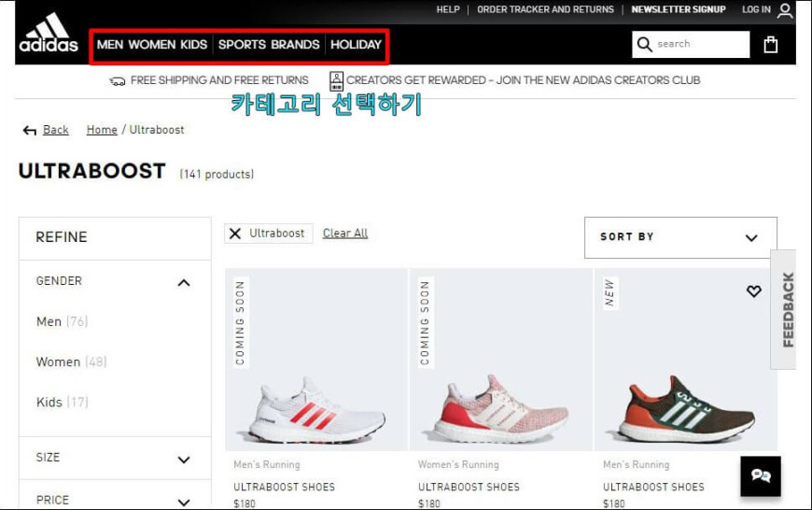Image resolution: width=812 pixels, height=510 pixels.
Task: Open the HOLIDAY menu
Action: pos(356,45)
